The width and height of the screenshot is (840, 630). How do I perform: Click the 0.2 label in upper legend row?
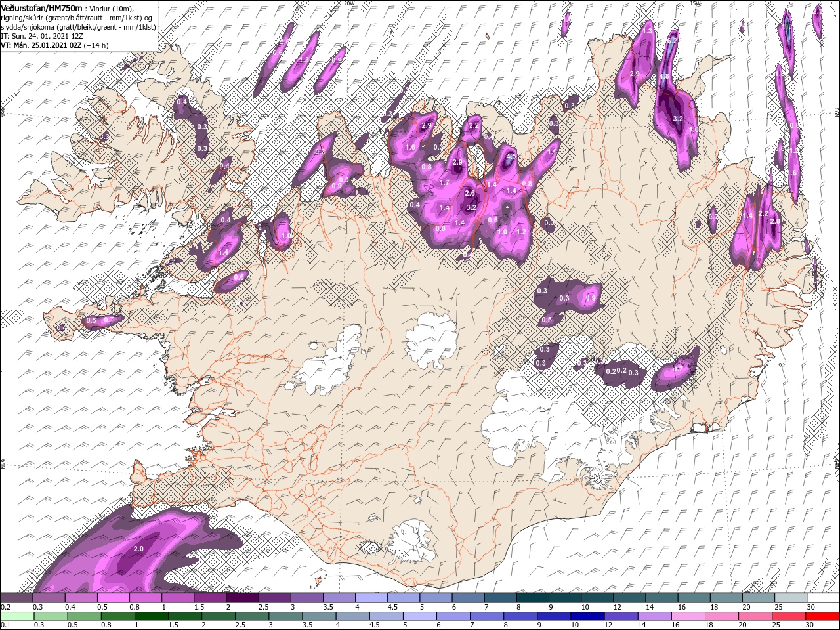(x=6, y=607)
